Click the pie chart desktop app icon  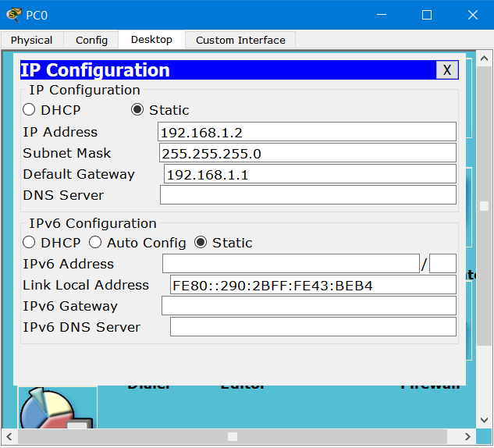click(x=57, y=407)
